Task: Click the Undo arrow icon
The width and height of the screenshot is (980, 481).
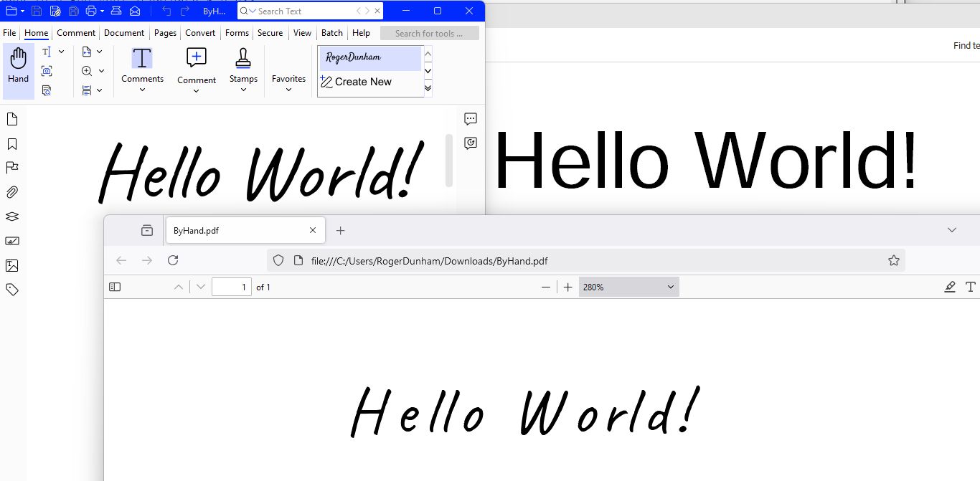Action: coord(166,11)
